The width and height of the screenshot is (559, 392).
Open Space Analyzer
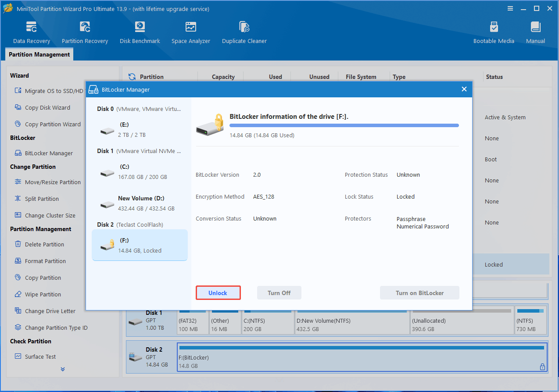pos(191,33)
